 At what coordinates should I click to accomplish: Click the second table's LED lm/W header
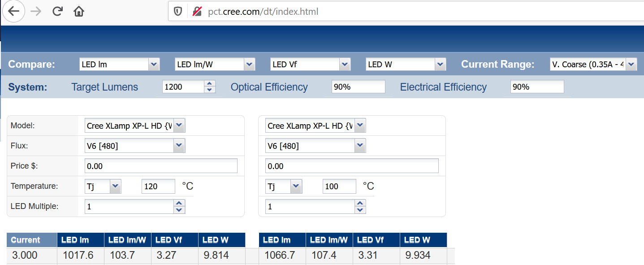(329, 240)
